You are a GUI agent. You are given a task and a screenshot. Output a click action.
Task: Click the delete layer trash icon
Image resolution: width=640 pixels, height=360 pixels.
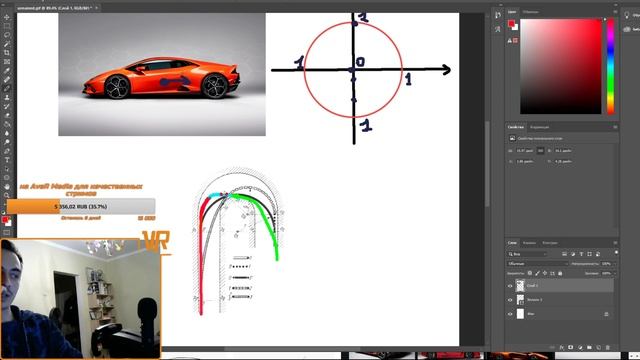point(608,347)
